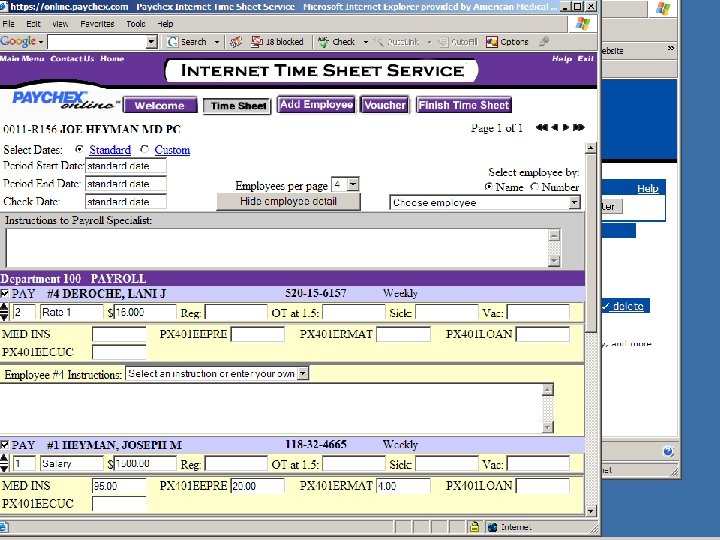This screenshot has width=720, height=540.
Task: Click the Instructions to Payroll Specialist textbox
Action: (x=277, y=248)
